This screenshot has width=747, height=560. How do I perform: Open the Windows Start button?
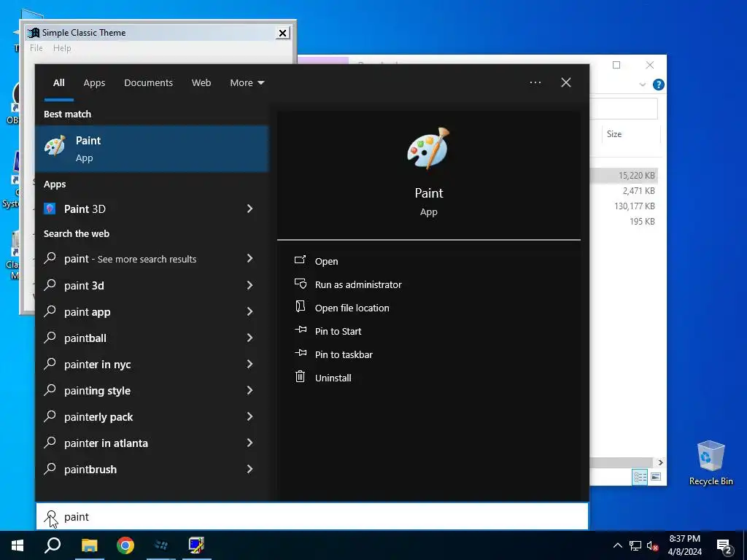[18, 545]
